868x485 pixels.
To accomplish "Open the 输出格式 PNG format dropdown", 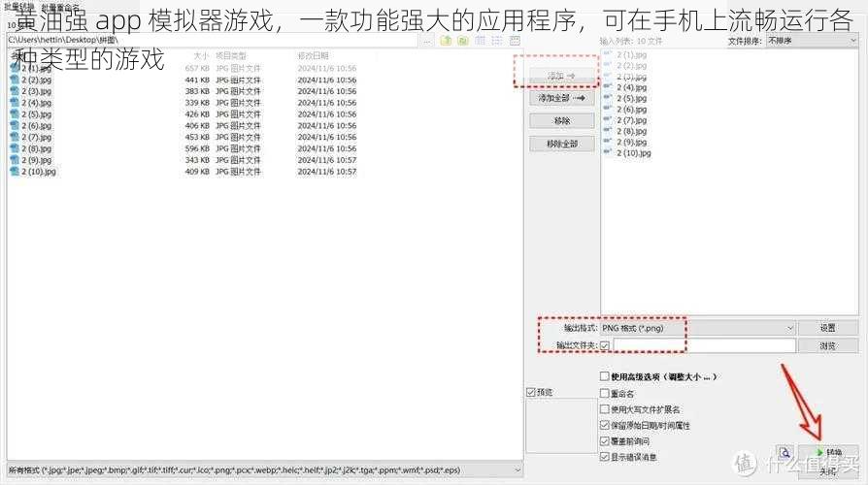I will 698,328.
